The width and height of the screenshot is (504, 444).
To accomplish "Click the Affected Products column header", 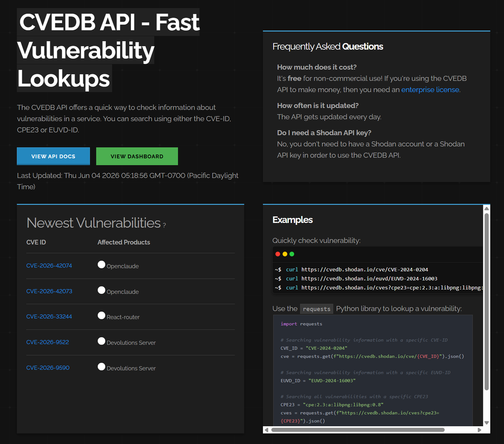I will click(x=124, y=242).
